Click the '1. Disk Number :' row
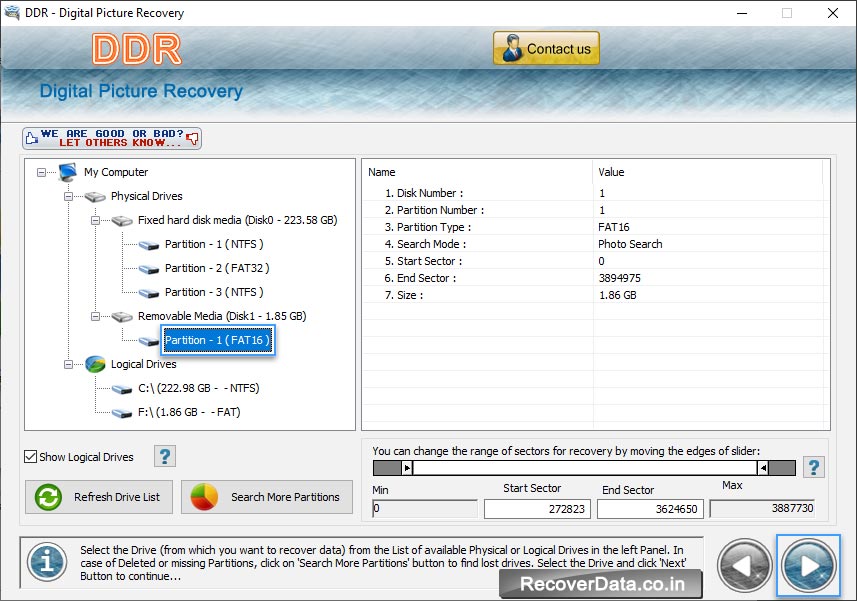 [x=594, y=193]
